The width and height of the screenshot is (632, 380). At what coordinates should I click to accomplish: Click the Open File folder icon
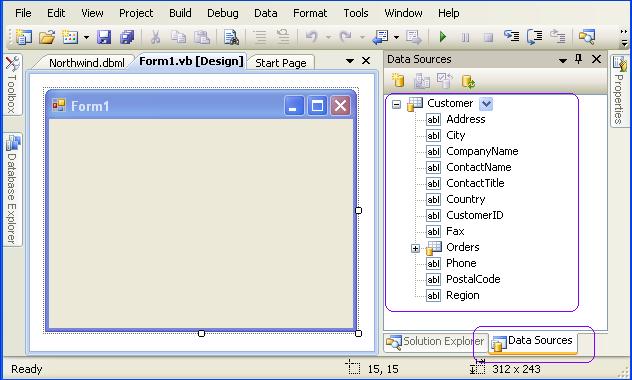[x=47, y=37]
